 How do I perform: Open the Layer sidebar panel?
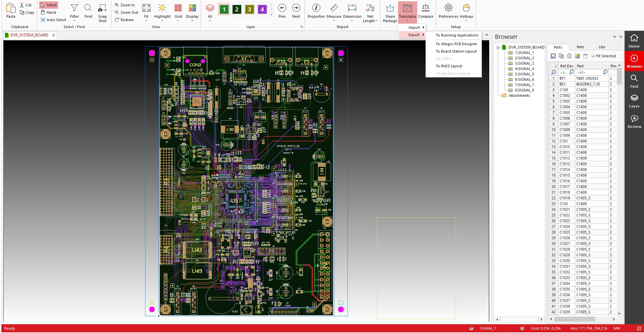point(634,101)
